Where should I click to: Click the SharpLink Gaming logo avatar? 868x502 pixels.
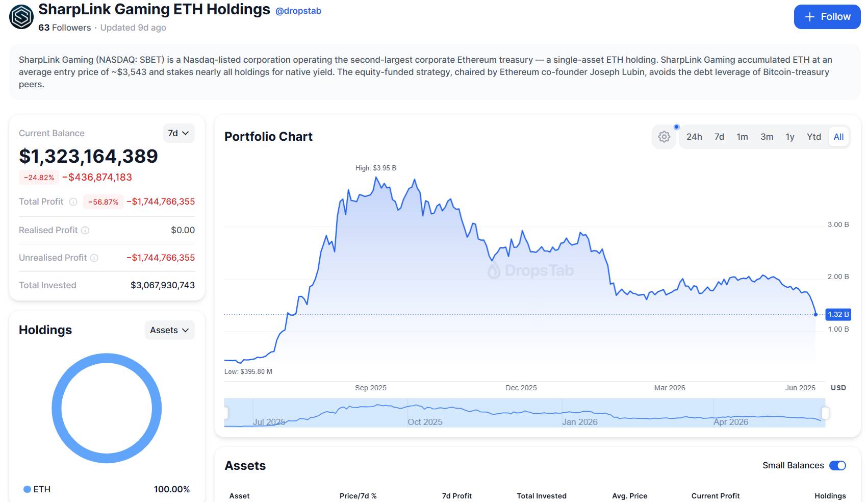pos(21,17)
